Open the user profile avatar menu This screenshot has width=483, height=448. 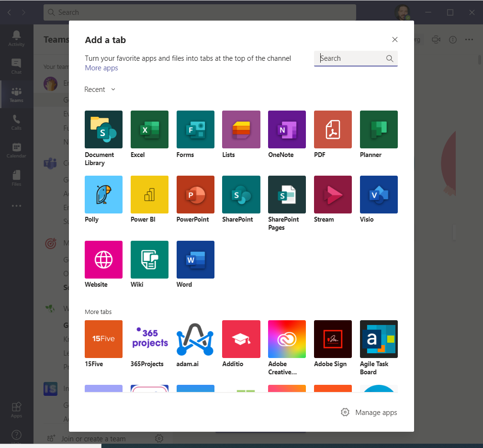(x=402, y=12)
